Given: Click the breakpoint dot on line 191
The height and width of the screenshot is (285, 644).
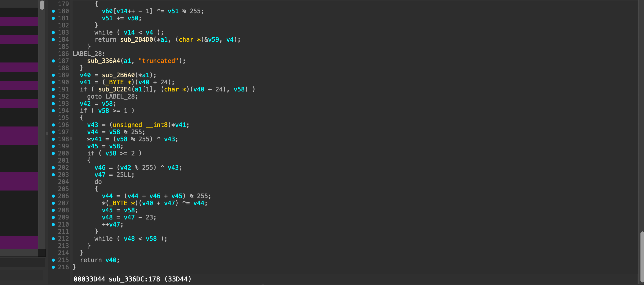Looking at the screenshot, I should coord(53,89).
